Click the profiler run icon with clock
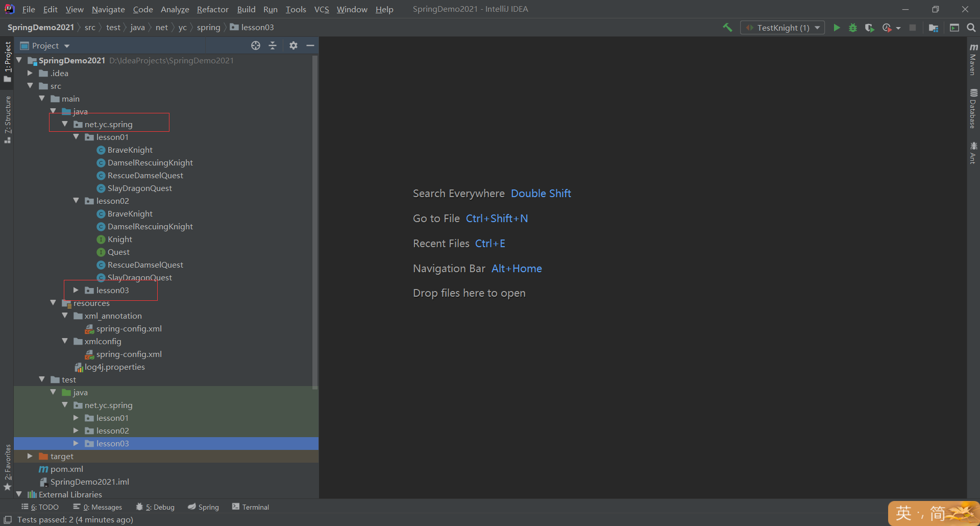This screenshot has height=526, width=980. [x=887, y=28]
